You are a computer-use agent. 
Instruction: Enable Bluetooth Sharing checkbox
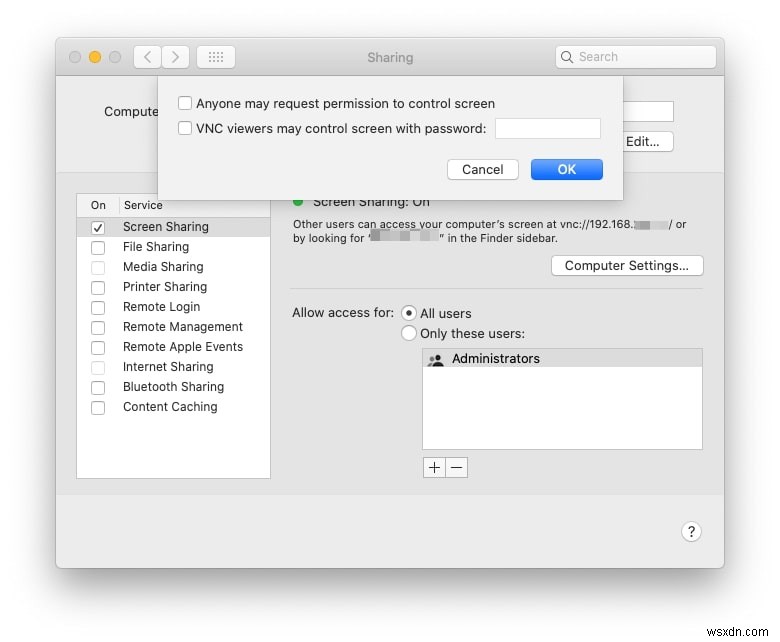pyautogui.click(x=98, y=387)
